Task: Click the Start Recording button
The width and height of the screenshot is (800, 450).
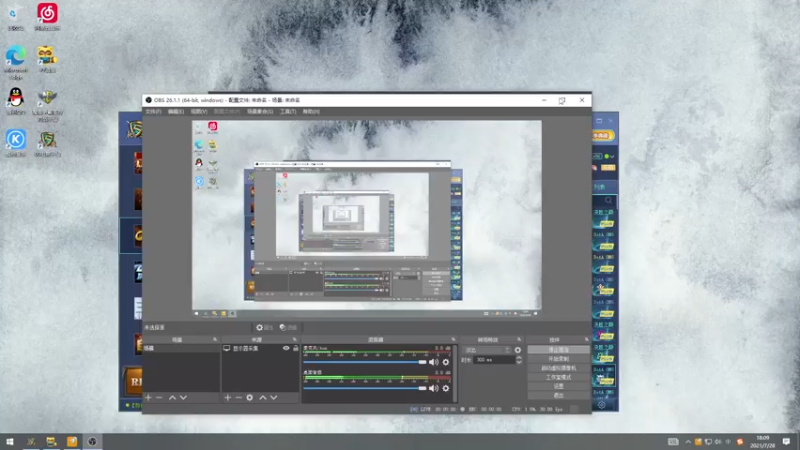Action: [x=558, y=359]
